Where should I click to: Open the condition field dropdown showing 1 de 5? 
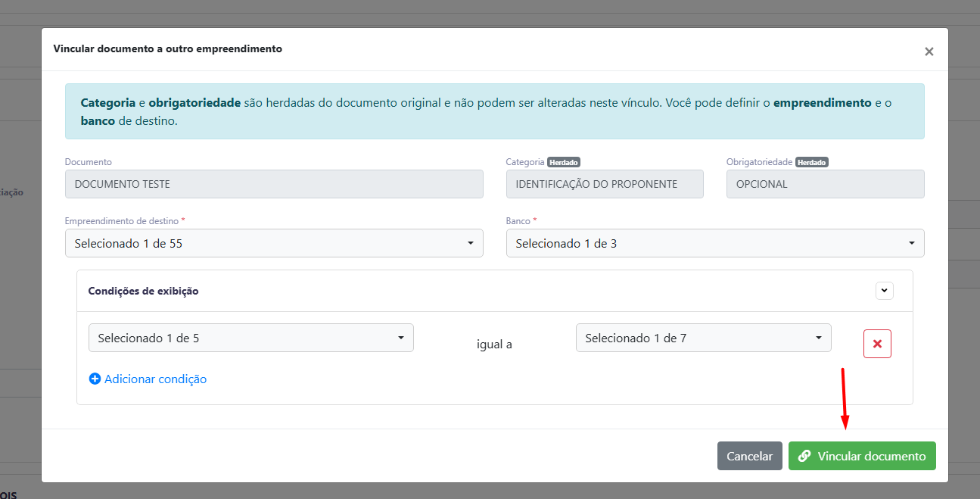tap(251, 338)
